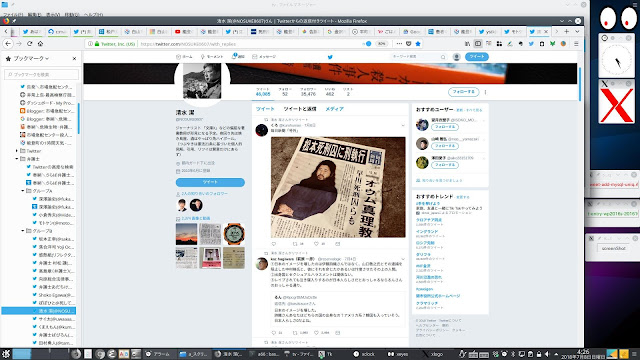Select the highlighted 清水 潔 bookmark entry

39,311
